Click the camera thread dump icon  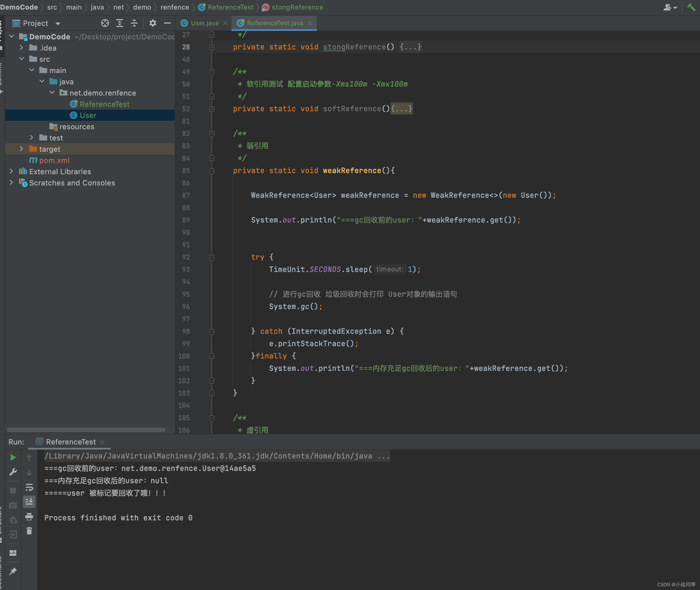pyautogui.click(x=13, y=505)
